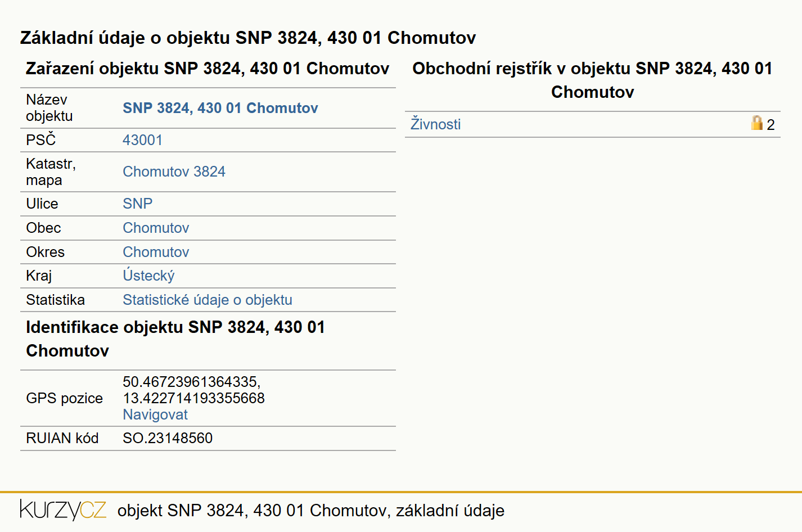Image resolution: width=802 pixels, height=532 pixels.
Task: Open the Chomutov municipality link in Obec row
Action: click(x=156, y=228)
